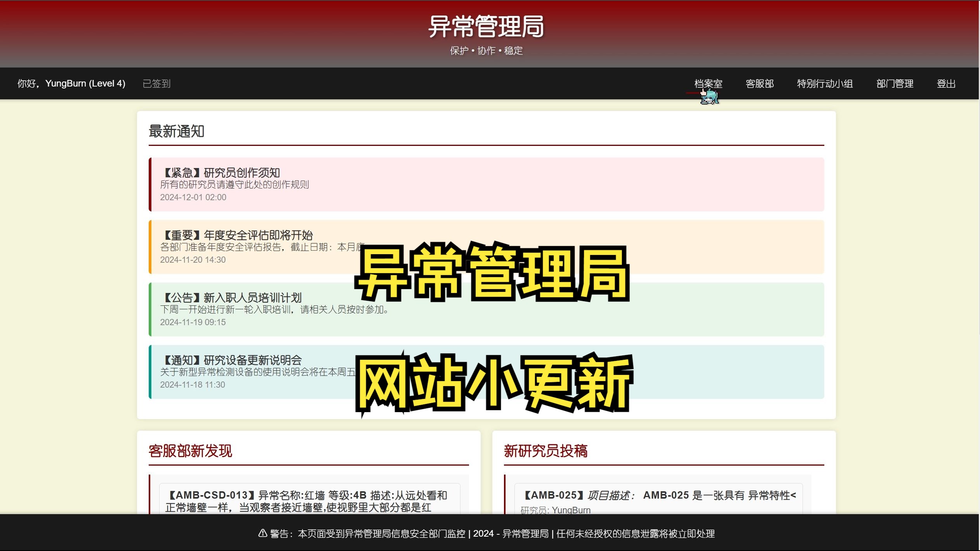Click the footer warning text 本页面受到异常管理局信息安全部门监控
Image resolution: width=980 pixels, height=551 pixels.
coord(381,534)
